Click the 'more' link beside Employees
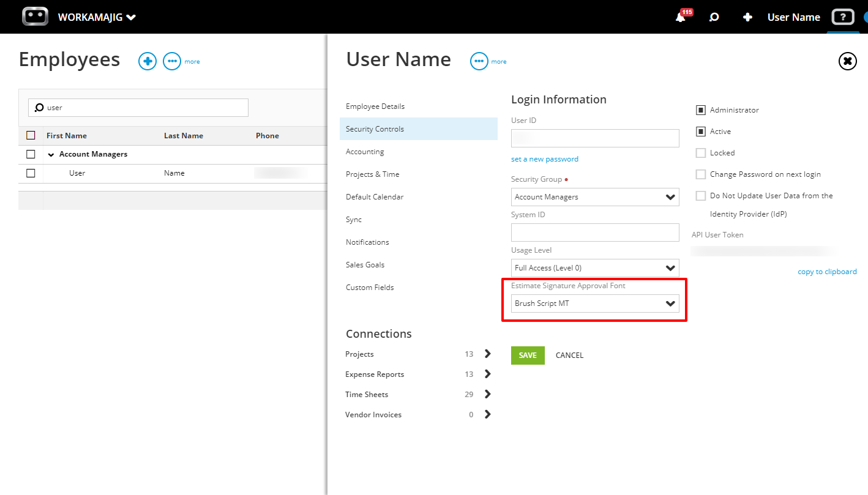Image resolution: width=868 pixels, height=495 pixels. pyautogui.click(x=192, y=62)
